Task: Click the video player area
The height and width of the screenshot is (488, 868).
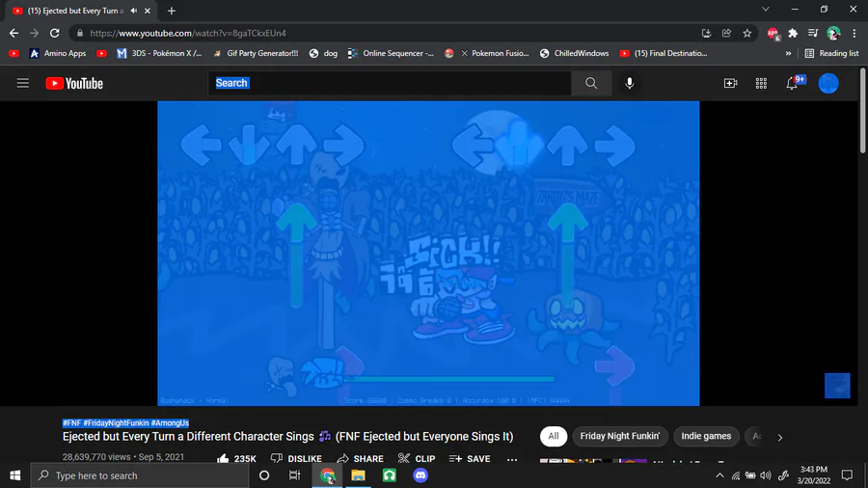Action: (428, 254)
